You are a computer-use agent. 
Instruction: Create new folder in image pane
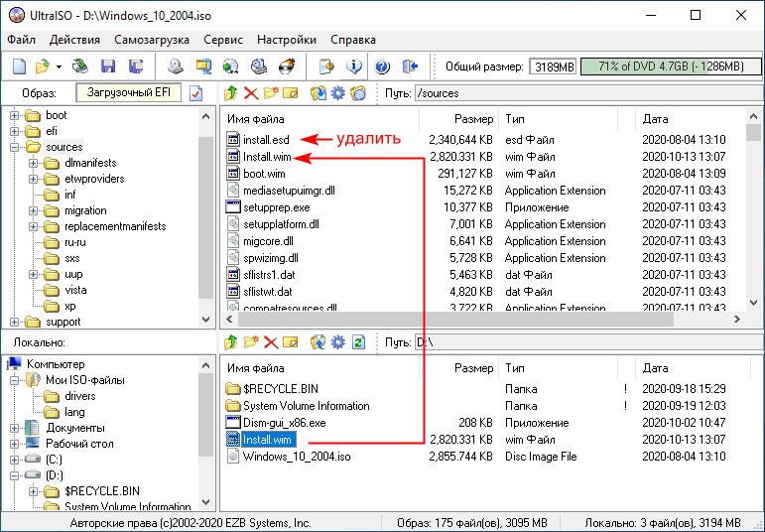click(x=271, y=92)
